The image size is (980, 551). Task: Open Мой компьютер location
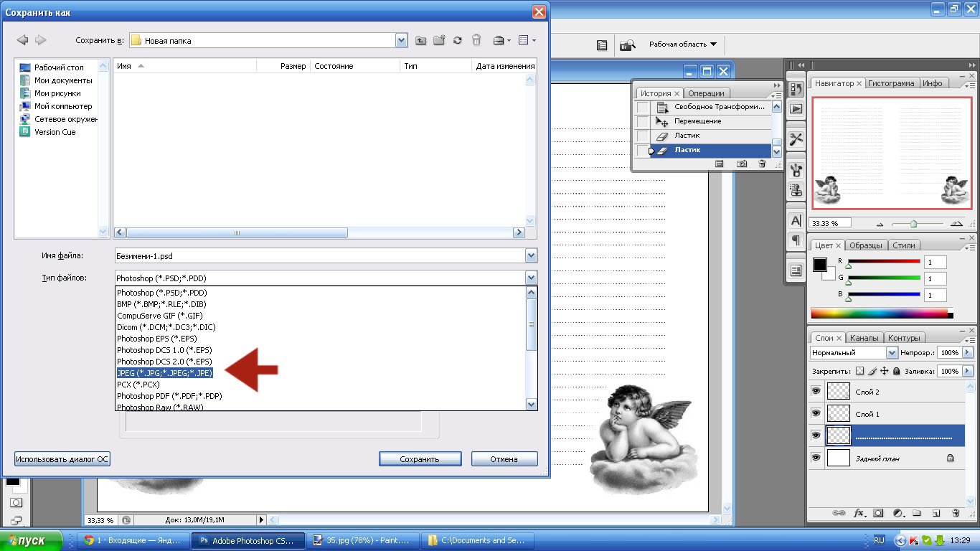pos(56,106)
